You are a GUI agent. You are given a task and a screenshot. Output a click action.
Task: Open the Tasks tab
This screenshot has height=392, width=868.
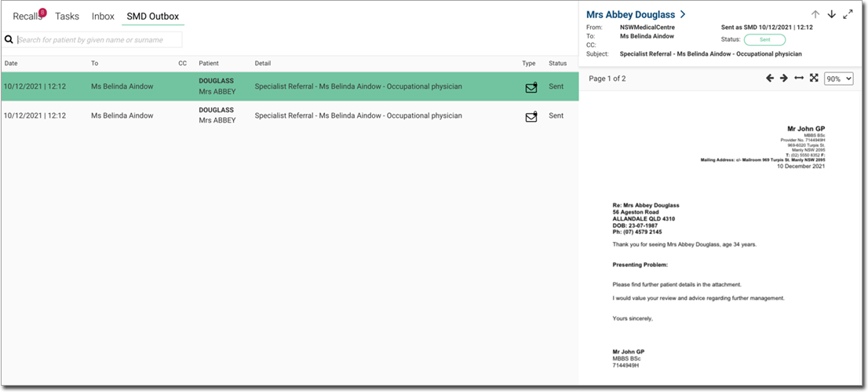(67, 16)
